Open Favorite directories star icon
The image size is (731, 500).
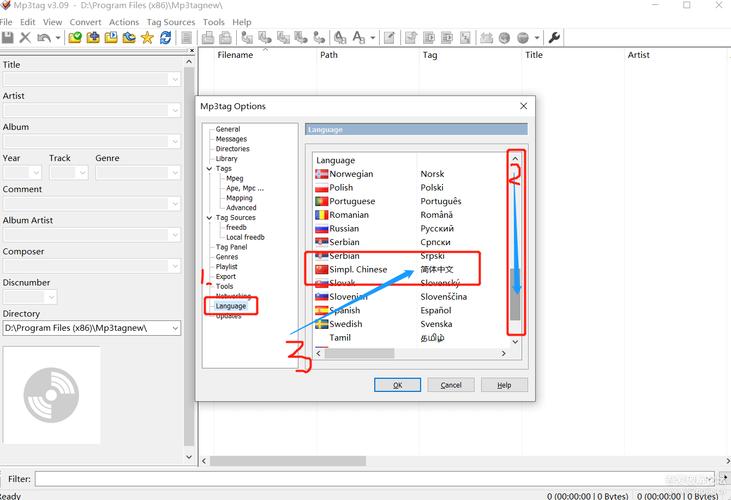[x=147, y=38]
